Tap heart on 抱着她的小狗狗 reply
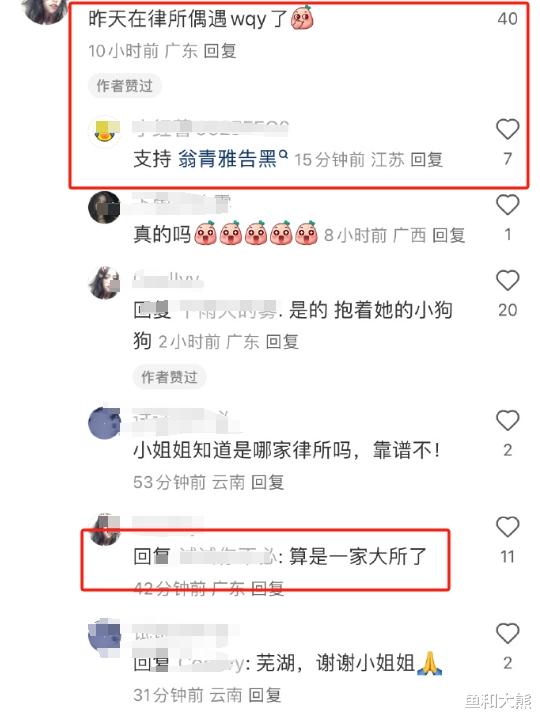The image size is (540, 720). click(507, 281)
